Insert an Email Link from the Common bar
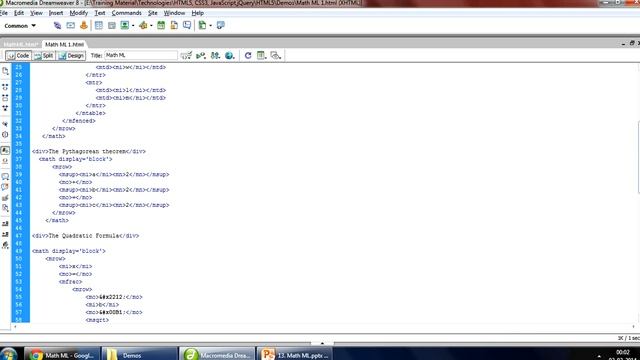 click(71, 25)
